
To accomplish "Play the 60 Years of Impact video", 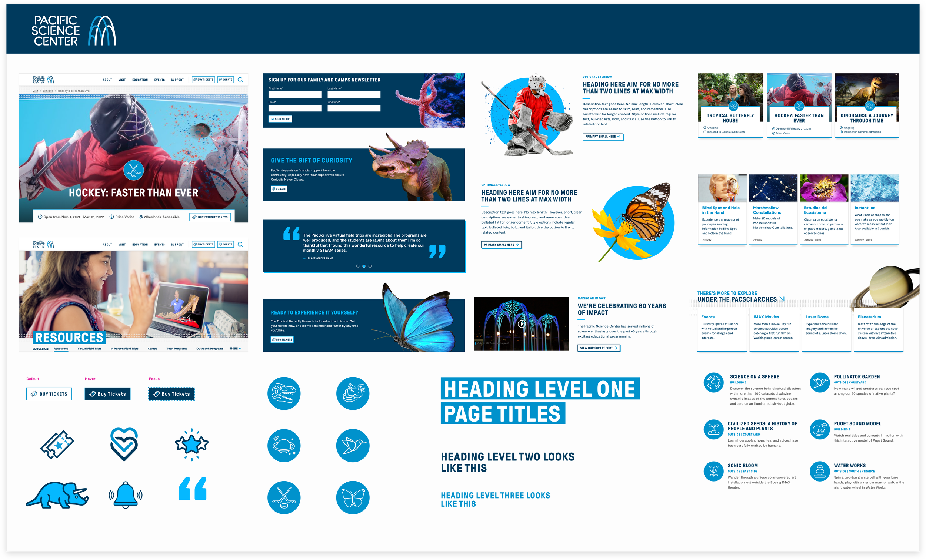I will point(521,324).
